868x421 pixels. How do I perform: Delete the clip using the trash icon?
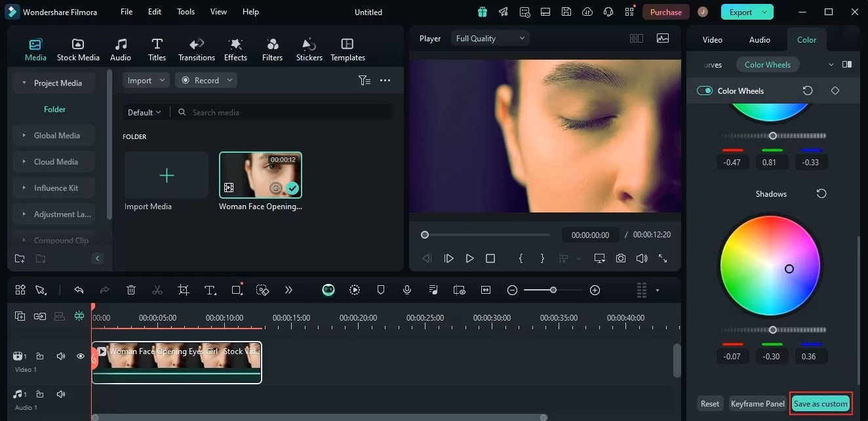click(x=130, y=289)
